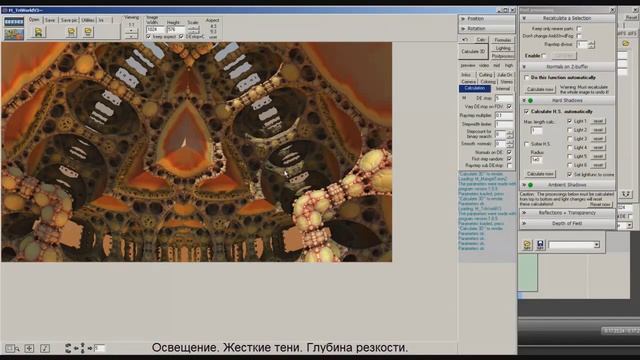Click the rotate navigation icon in the bottom bar
Viewport: 640px width, 360px height.
tap(68, 348)
